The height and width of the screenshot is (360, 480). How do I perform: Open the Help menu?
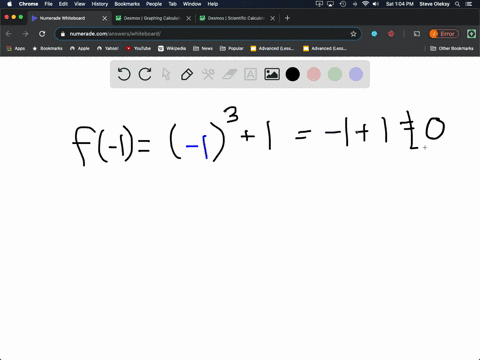pyautogui.click(x=213, y=4)
